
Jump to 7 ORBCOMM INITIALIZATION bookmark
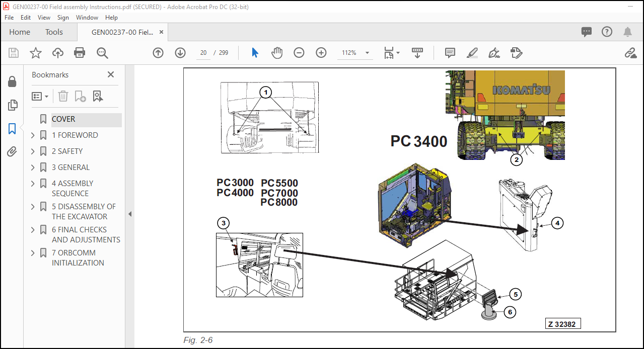[78, 258]
